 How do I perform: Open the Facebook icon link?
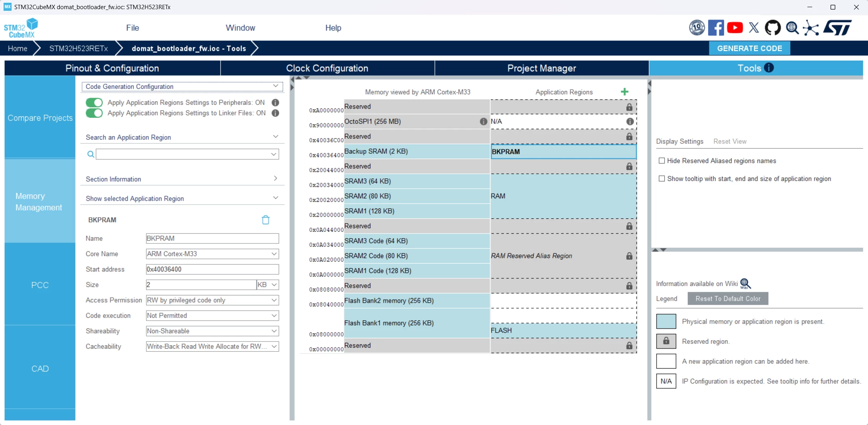click(x=716, y=28)
